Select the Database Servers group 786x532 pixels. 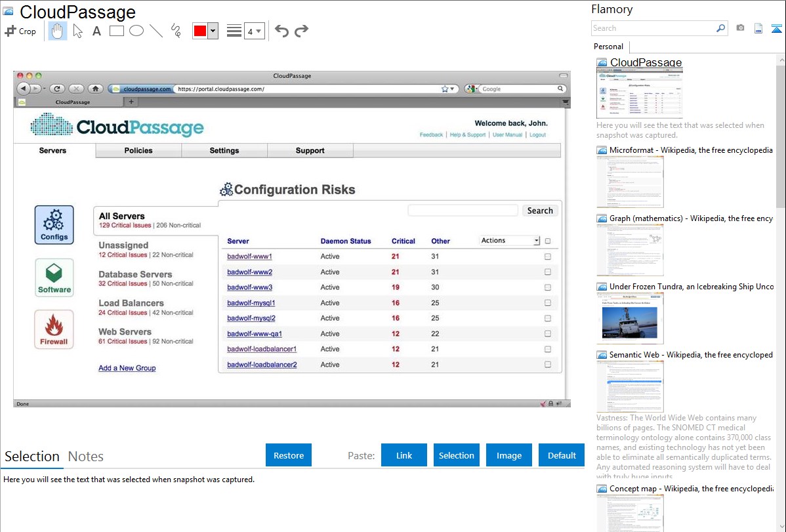click(x=146, y=278)
